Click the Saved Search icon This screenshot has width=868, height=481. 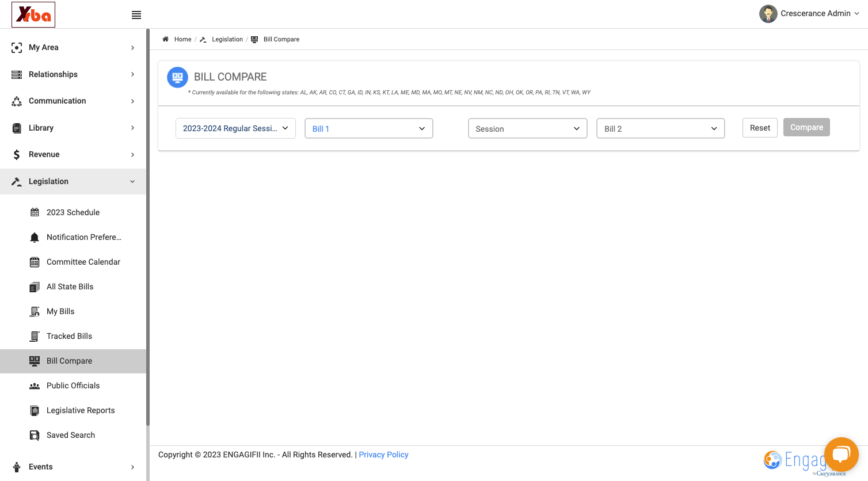click(35, 436)
